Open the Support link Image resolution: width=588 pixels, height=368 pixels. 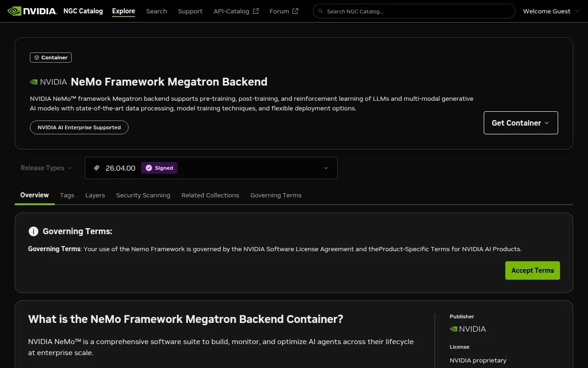(190, 11)
